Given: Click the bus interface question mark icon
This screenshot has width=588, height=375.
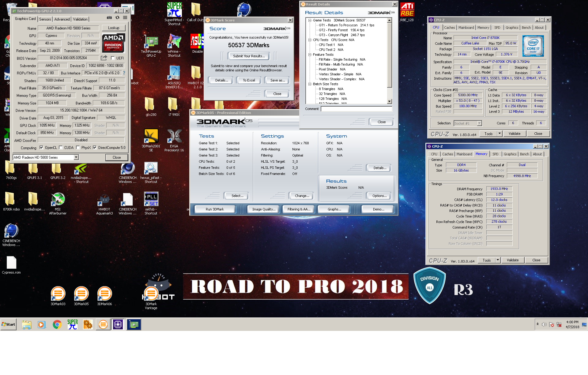Looking at the screenshot, I should click(124, 73).
